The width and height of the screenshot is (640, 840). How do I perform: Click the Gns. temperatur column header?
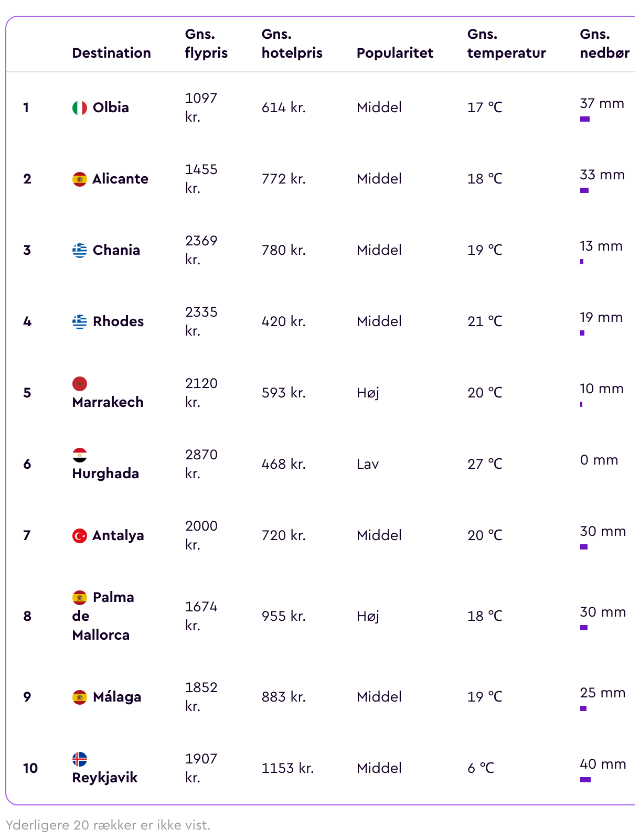(x=506, y=44)
